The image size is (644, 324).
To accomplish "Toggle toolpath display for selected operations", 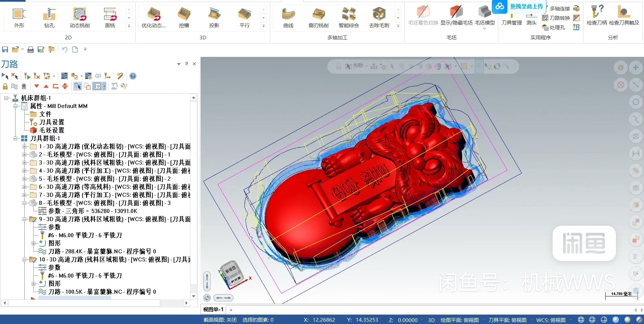I will point(14,86).
